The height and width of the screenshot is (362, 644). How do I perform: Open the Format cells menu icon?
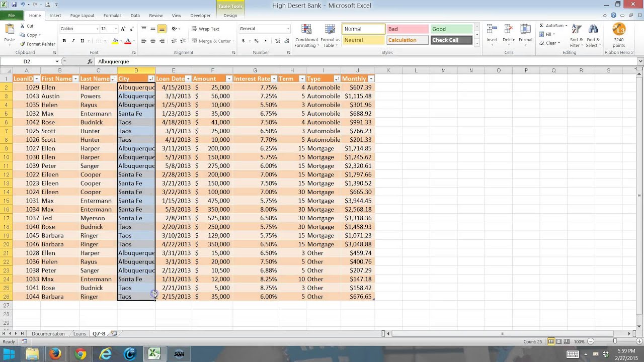(526, 30)
